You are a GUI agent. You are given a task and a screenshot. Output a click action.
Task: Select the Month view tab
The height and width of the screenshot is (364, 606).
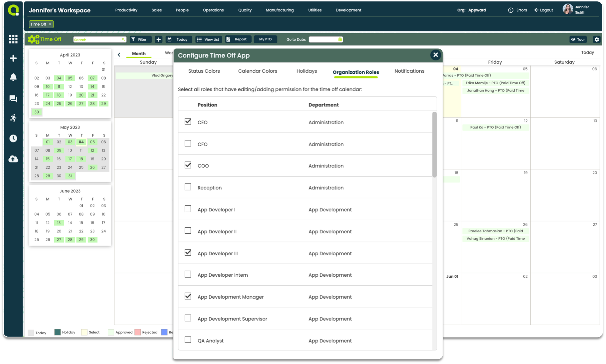pyautogui.click(x=139, y=53)
